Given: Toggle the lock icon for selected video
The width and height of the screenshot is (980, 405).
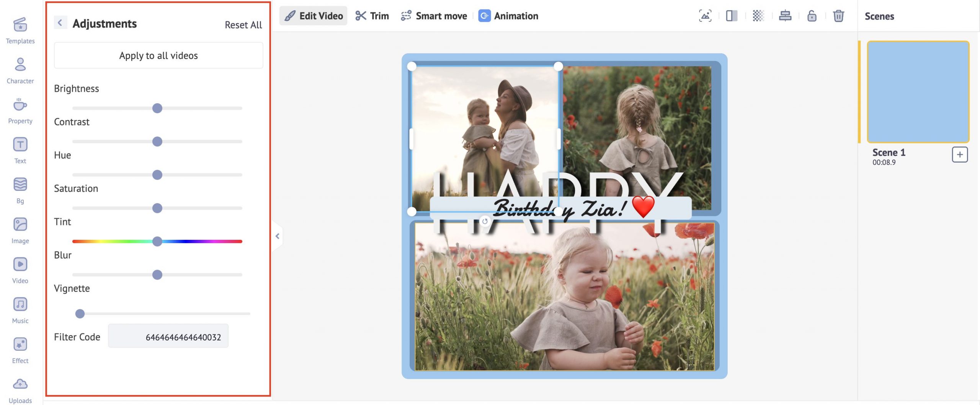Looking at the screenshot, I should 812,16.
